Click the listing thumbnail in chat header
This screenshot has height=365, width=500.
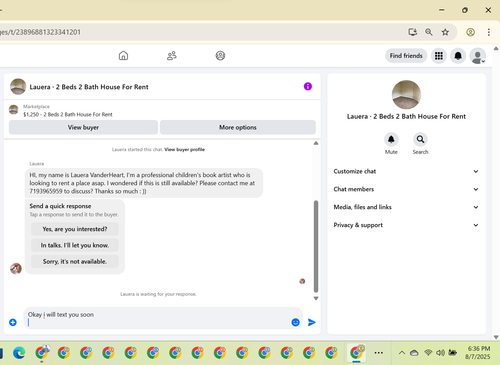[18, 87]
